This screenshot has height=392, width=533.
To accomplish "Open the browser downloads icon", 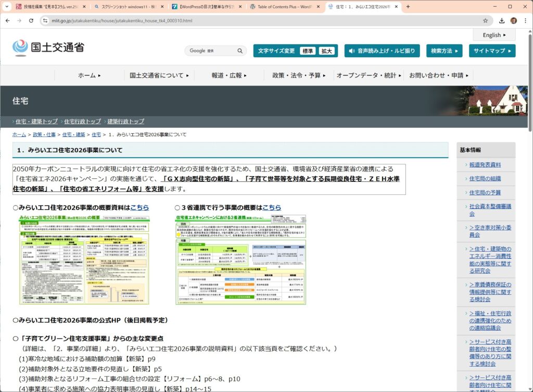I will pyautogui.click(x=502, y=21).
